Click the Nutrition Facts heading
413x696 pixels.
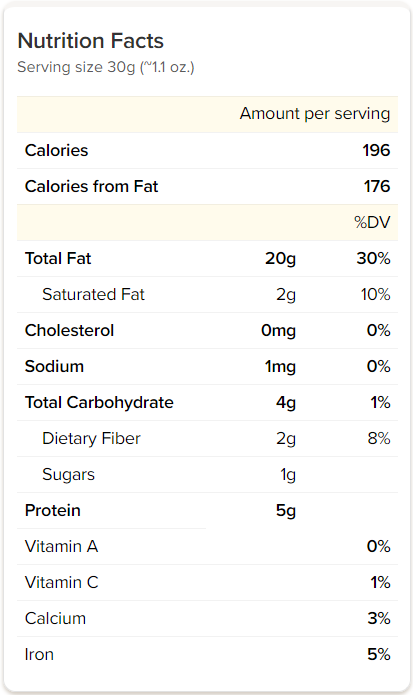point(91,41)
